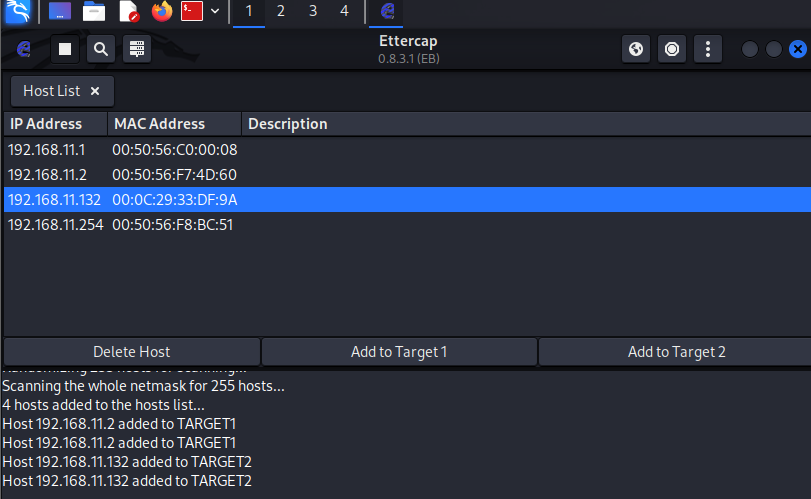Click MAC address 00:0C:29:33:DF:9A
Screen dimensions: 811x499
(175, 200)
